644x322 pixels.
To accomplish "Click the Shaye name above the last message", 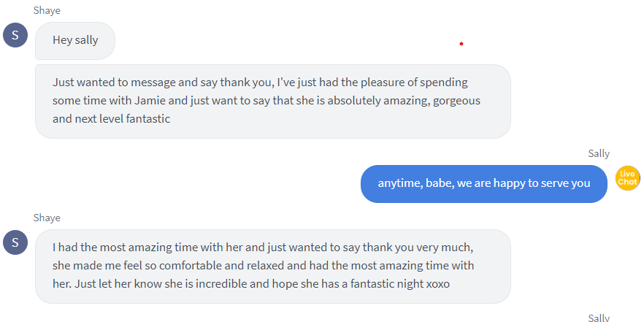I will click(x=47, y=218).
